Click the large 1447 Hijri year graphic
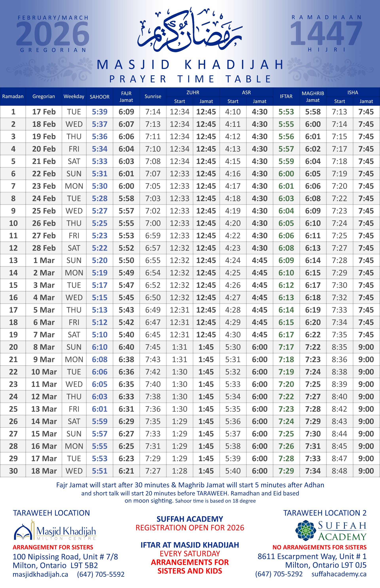Viewport: 380px width, 588px height. pyautogui.click(x=326, y=34)
